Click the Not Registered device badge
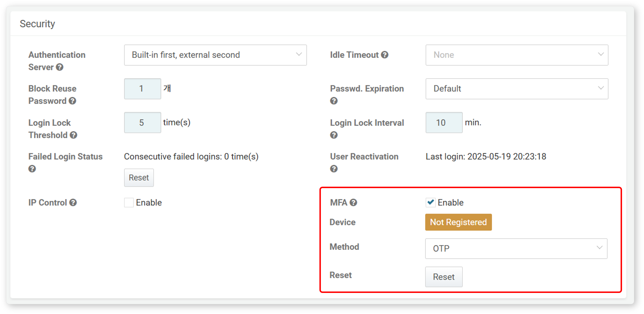644x314 pixels. (458, 222)
